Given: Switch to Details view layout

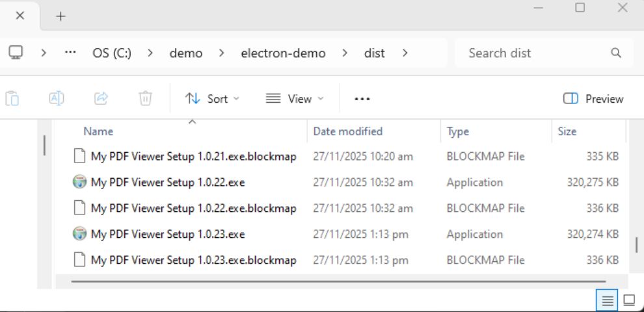Looking at the screenshot, I should point(607,300).
